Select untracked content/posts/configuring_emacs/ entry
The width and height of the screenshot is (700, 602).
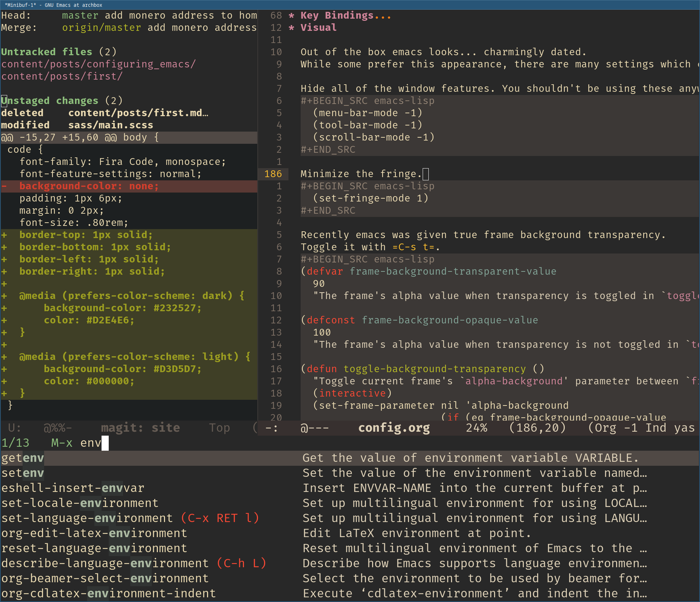point(99,64)
